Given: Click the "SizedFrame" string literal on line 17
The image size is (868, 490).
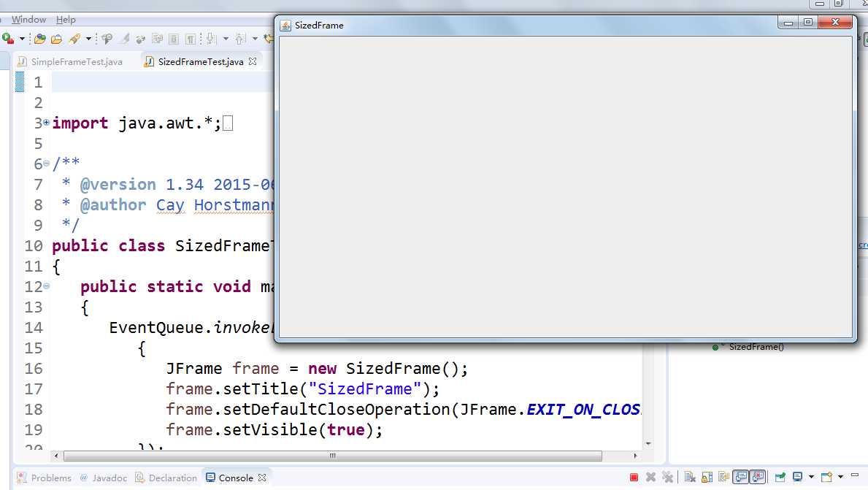Looking at the screenshot, I should pos(365,388).
